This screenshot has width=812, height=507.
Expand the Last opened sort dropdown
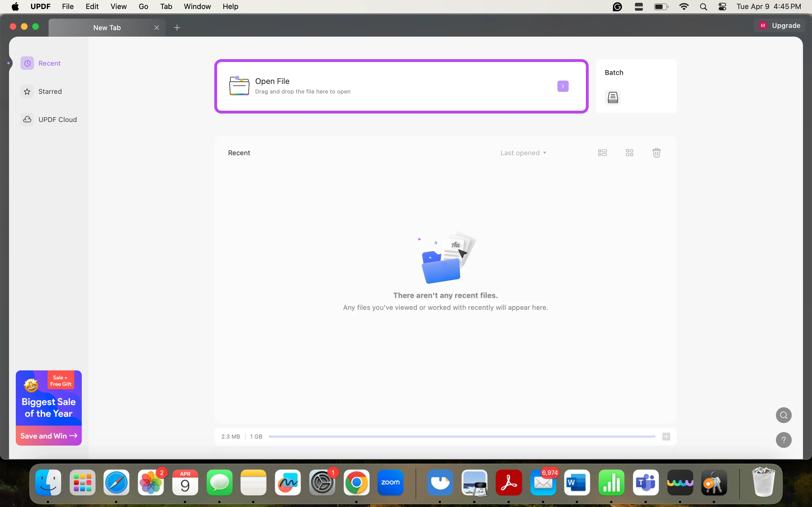[523, 153]
